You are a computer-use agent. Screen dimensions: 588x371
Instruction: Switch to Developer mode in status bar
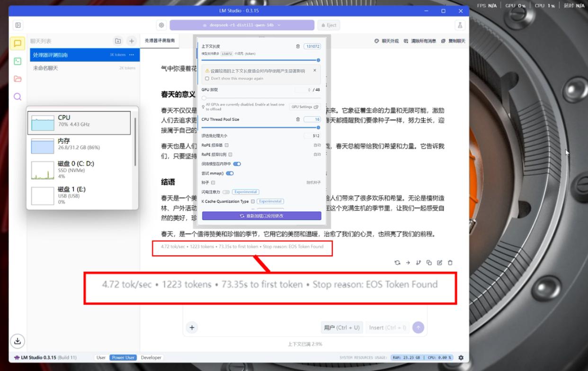[x=151, y=358]
